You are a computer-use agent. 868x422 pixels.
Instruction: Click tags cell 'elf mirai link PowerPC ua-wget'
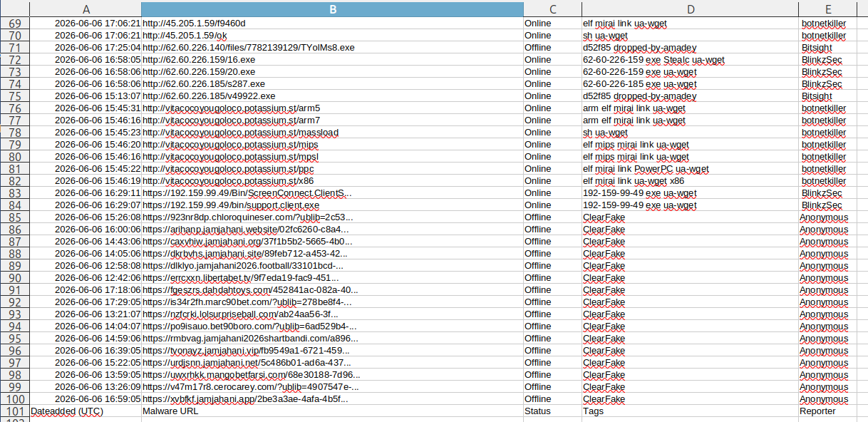point(689,169)
